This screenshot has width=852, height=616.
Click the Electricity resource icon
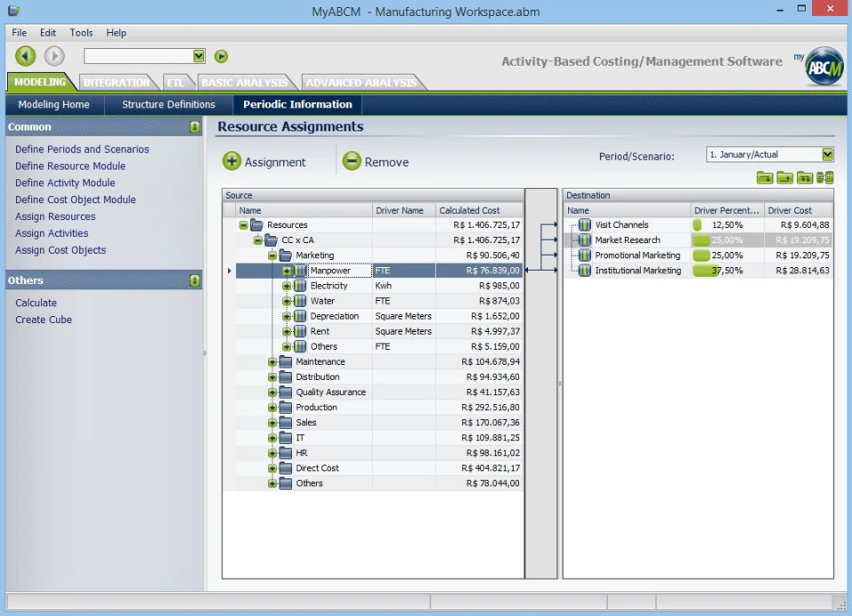(x=300, y=286)
